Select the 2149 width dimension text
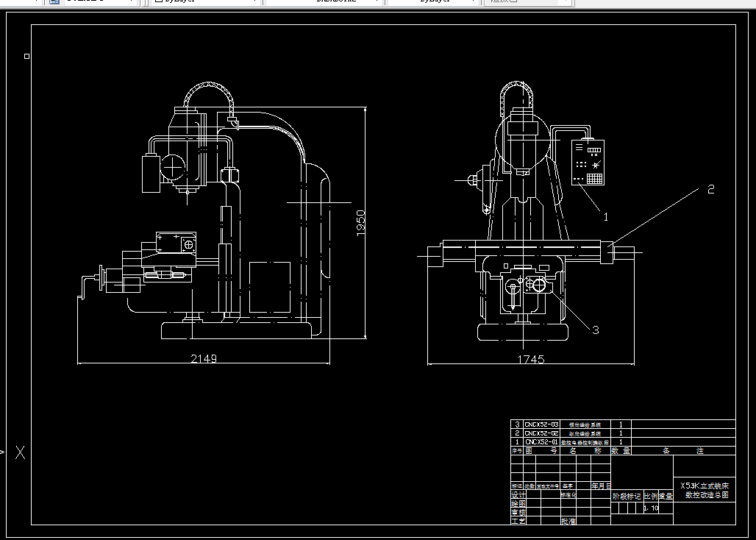Viewport: 756px width, 540px height. (x=204, y=358)
